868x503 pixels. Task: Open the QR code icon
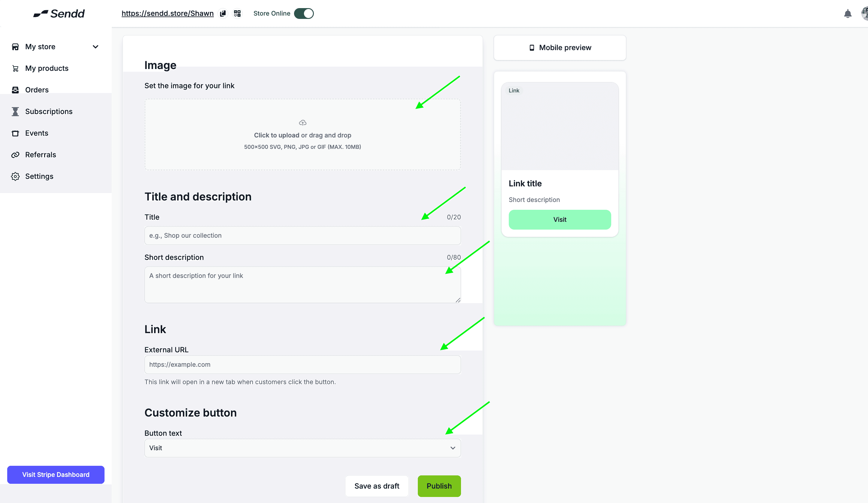[237, 14]
